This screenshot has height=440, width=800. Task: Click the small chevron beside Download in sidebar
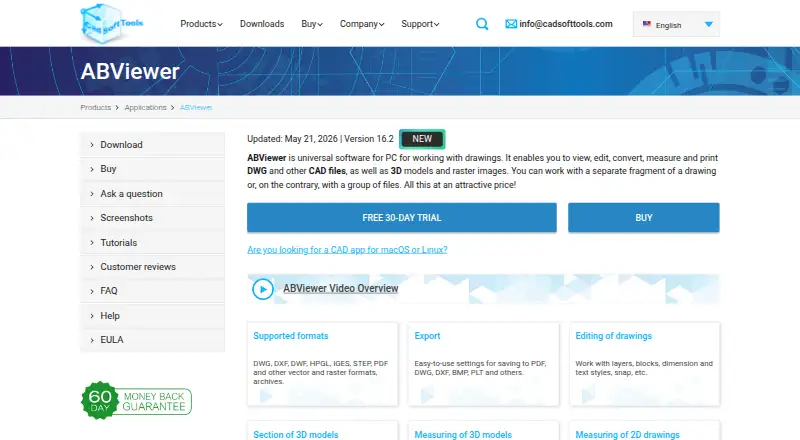coord(92,145)
